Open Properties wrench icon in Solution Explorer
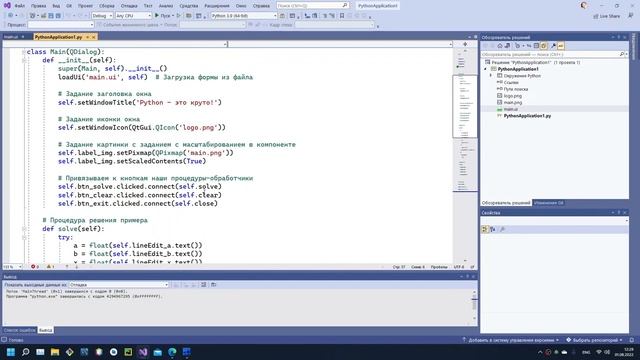Image resolution: width=640 pixels, height=360 pixels. click(553, 46)
